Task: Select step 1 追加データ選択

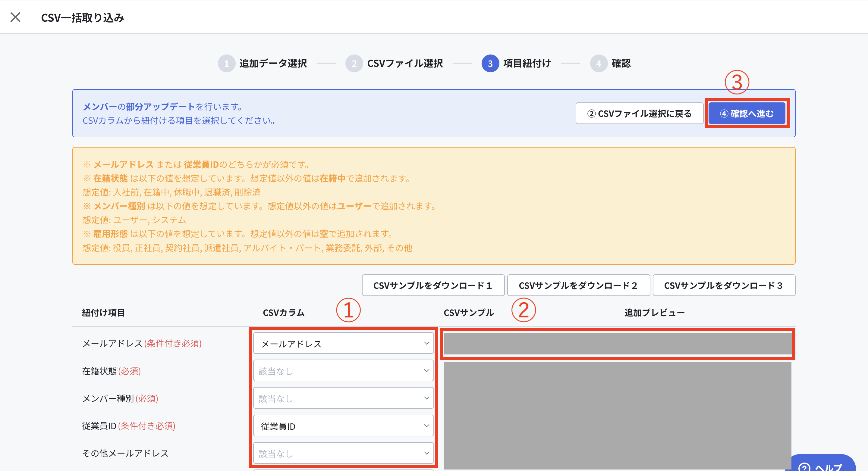Action: click(x=263, y=63)
